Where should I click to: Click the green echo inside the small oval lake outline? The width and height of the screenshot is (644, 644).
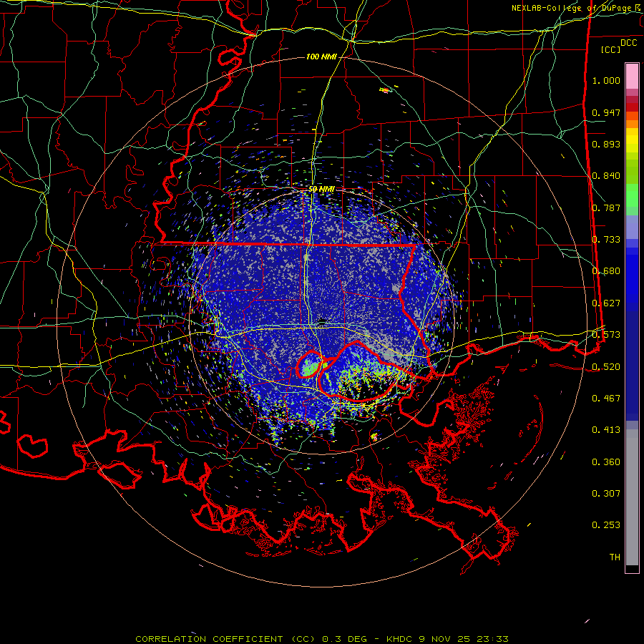coord(310,369)
